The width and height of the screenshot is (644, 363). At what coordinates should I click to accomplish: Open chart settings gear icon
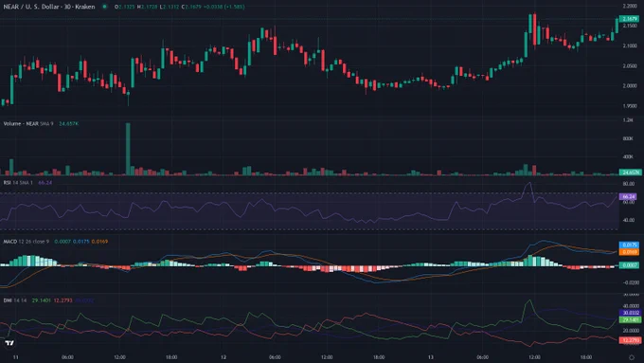(632, 357)
